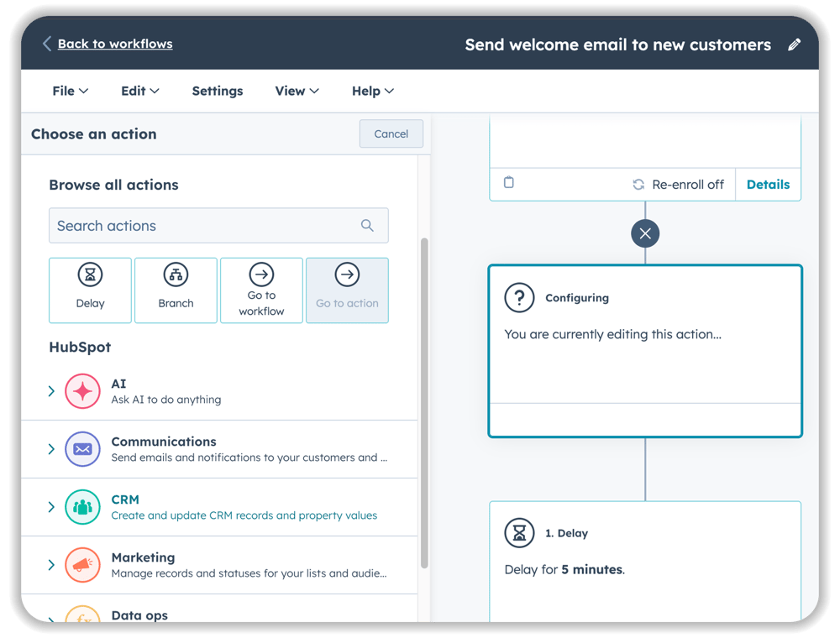This screenshot has height=638, width=840.
Task: Click the Configuring question mark icon
Action: click(519, 297)
